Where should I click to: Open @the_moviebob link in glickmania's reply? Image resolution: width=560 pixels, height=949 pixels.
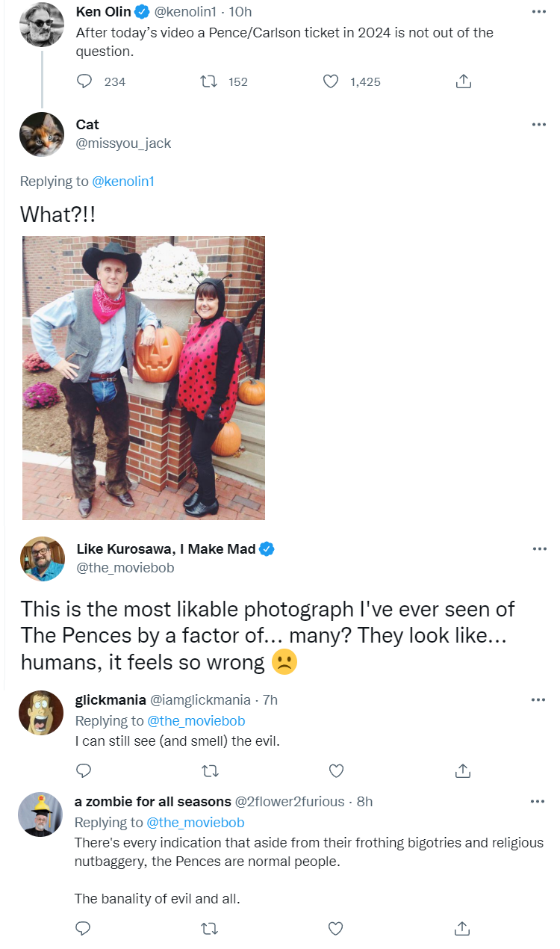[196, 721]
